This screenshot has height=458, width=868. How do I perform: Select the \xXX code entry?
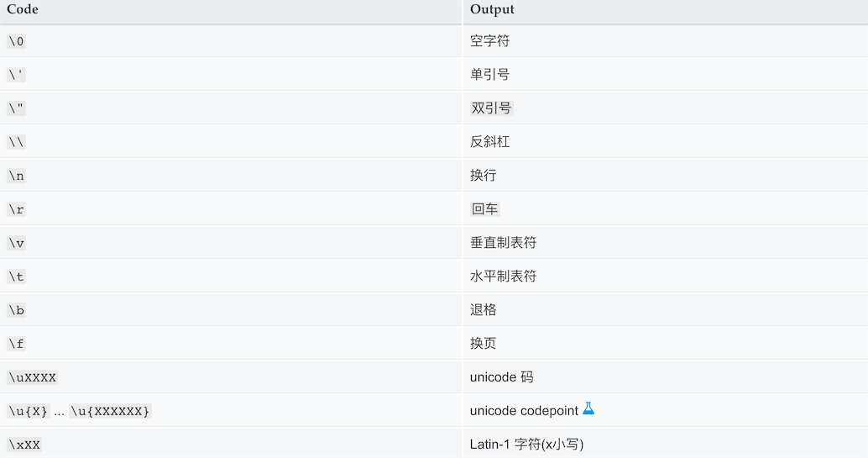(x=24, y=445)
